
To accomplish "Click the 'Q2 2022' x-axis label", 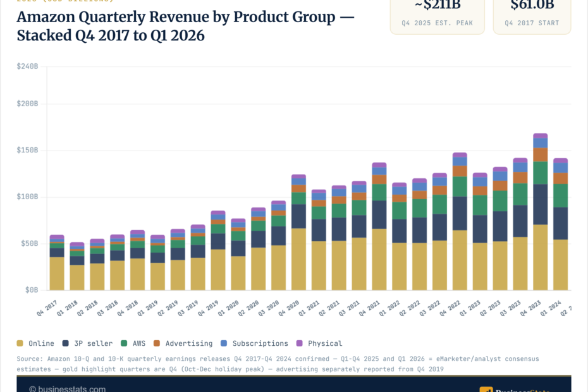I will [x=410, y=308].
